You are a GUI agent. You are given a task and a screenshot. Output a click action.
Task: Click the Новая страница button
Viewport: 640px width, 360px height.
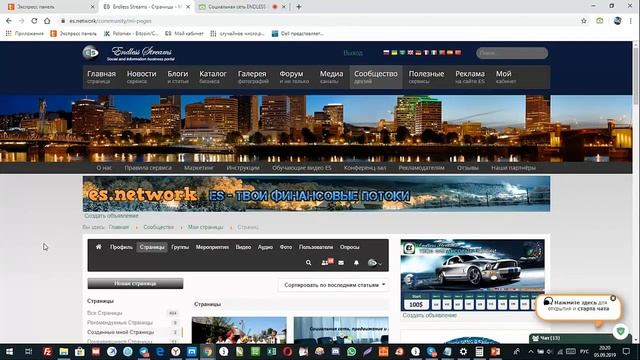[x=135, y=283]
